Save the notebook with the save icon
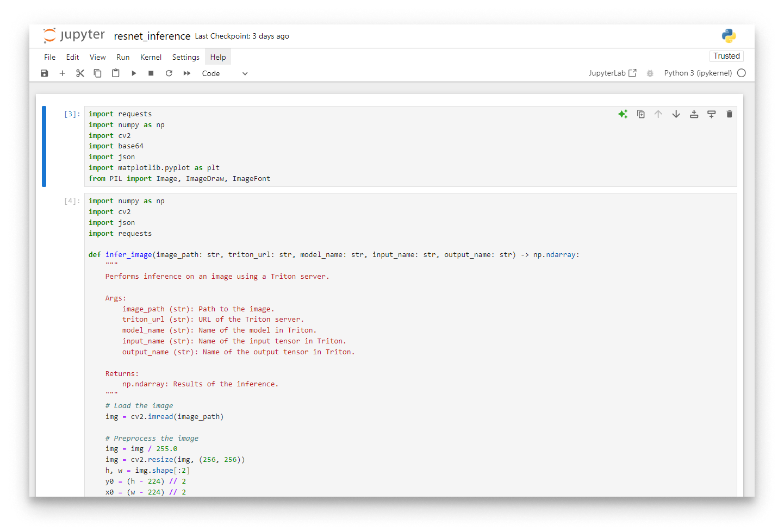 tap(44, 73)
